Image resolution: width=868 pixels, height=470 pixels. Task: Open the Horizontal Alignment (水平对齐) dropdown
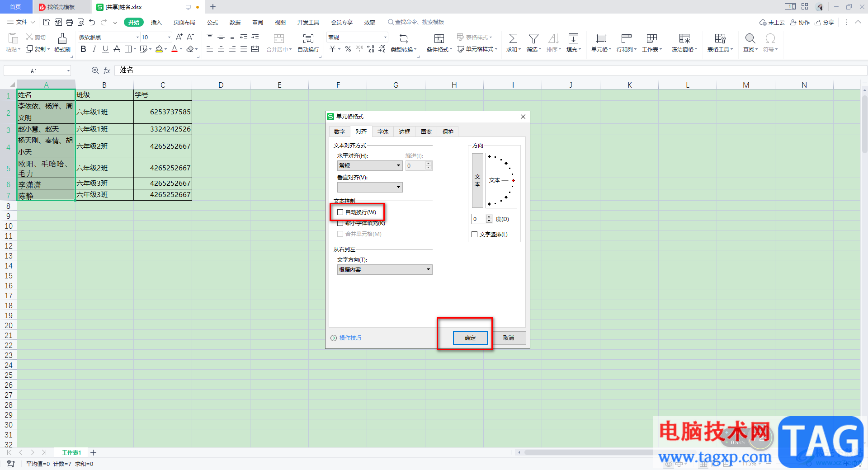370,165
